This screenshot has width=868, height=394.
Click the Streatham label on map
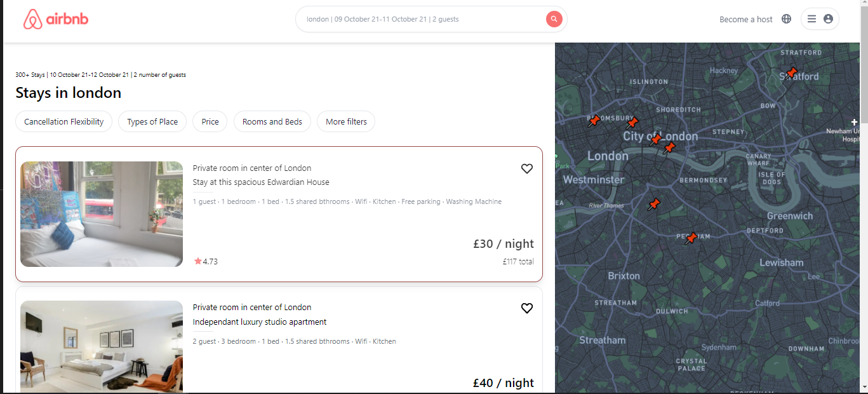coord(602,341)
